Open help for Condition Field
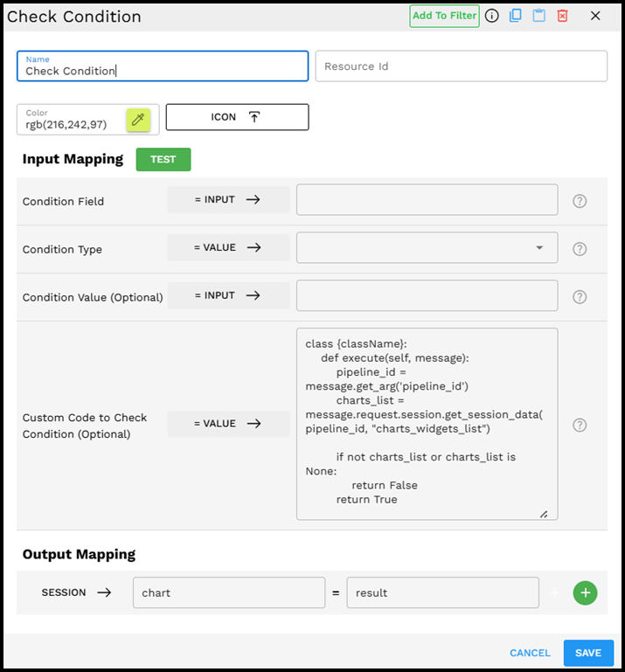This screenshot has width=625, height=672. [580, 201]
